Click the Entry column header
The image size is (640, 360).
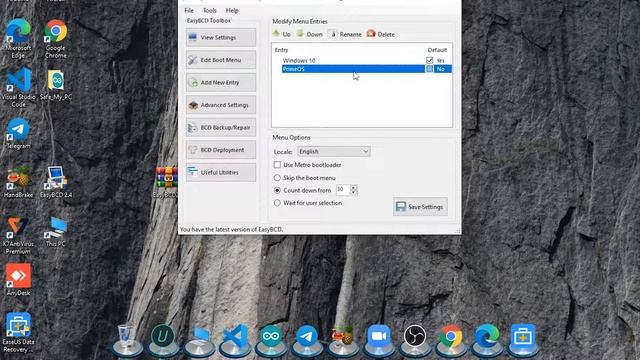coord(281,50)
